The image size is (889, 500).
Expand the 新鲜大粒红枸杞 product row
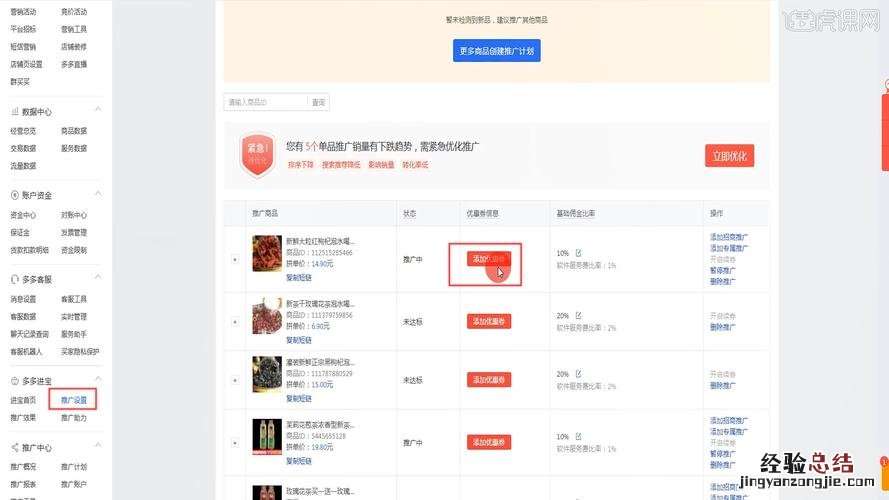tap(235, 260)
